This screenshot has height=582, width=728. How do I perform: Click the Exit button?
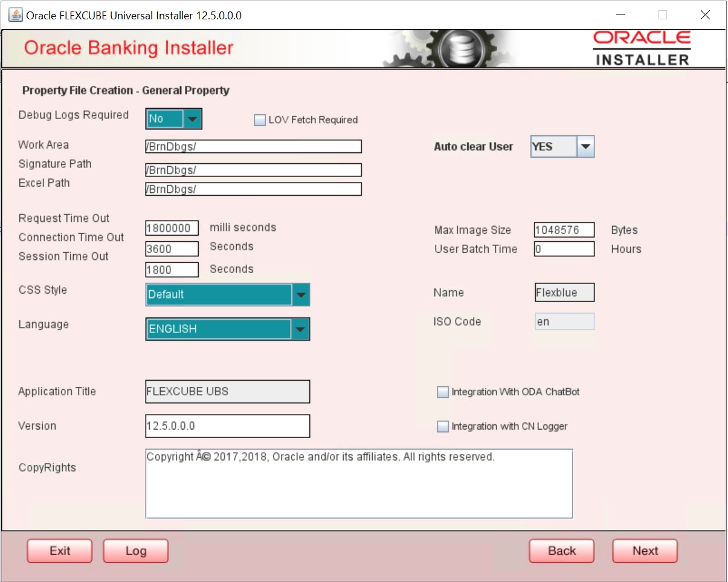60,551
